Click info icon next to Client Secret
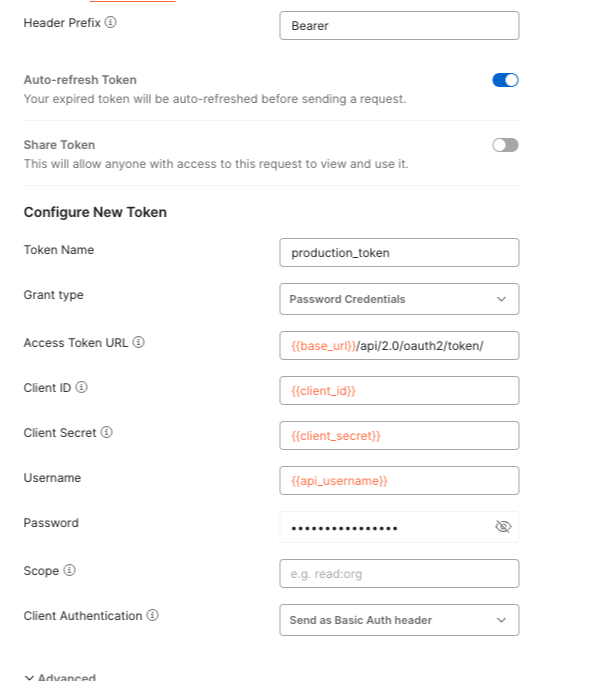601x681 pixels. (106, 433)
